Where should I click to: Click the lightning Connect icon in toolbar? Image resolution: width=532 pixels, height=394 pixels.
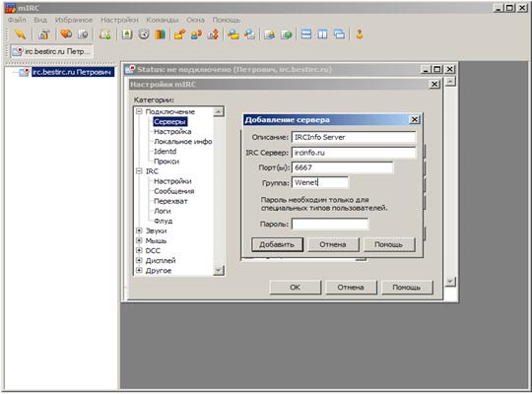20,34
